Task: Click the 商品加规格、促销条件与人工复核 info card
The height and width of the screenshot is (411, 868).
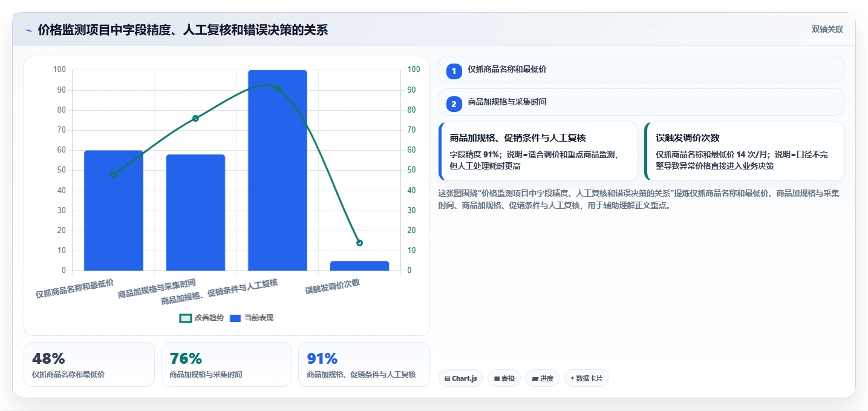Action: (538, 151)
